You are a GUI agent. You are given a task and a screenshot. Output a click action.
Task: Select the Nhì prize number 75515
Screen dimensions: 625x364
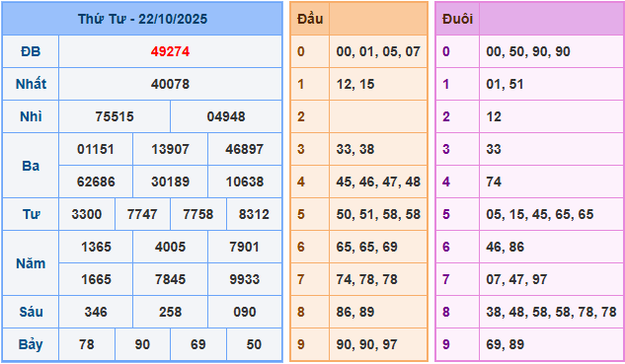[x=115, y=116]
